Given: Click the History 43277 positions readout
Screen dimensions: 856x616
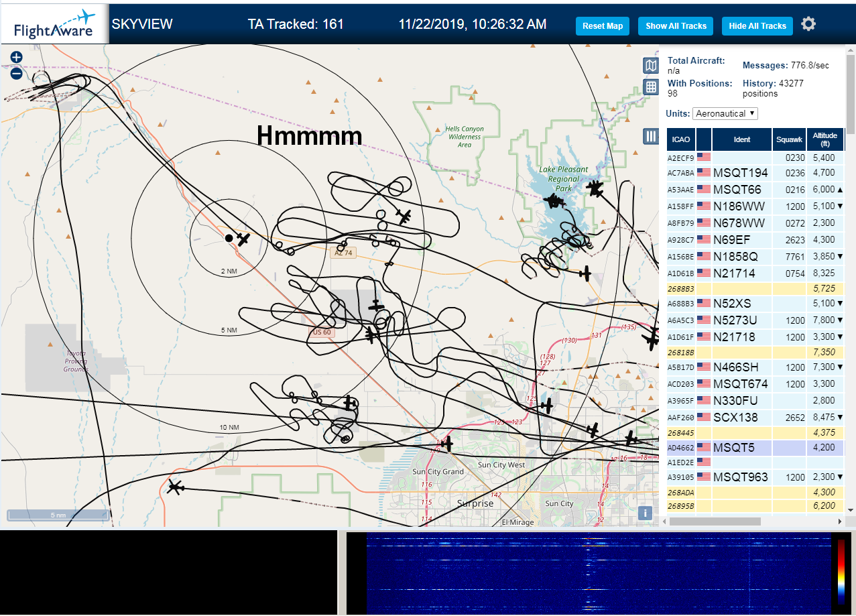Looking at the screenshot, I should [x=773, y=88].
